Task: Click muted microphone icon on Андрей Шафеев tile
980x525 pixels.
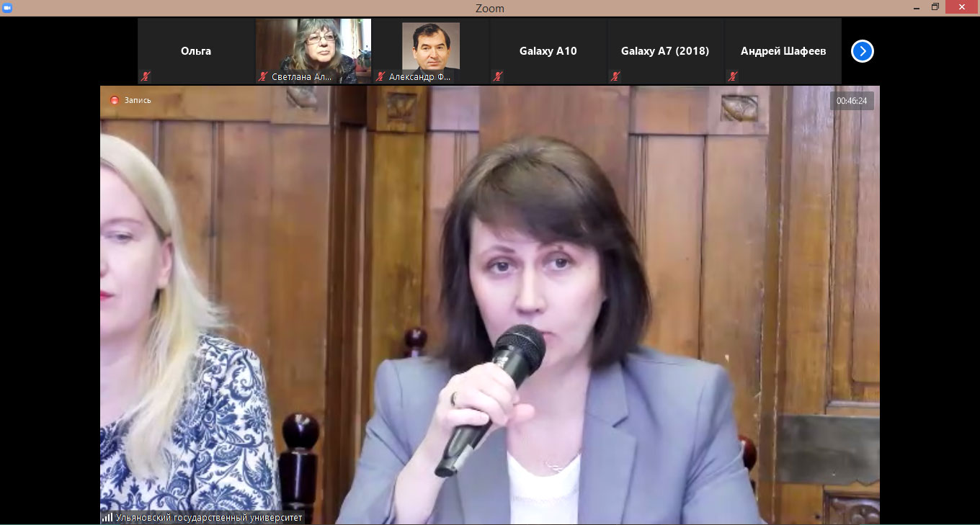Action: pyautogui.click(x=733, y=76)
